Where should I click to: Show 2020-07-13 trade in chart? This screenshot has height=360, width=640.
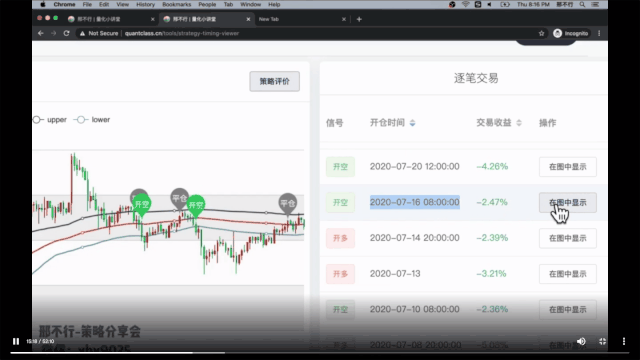point(568,274)
